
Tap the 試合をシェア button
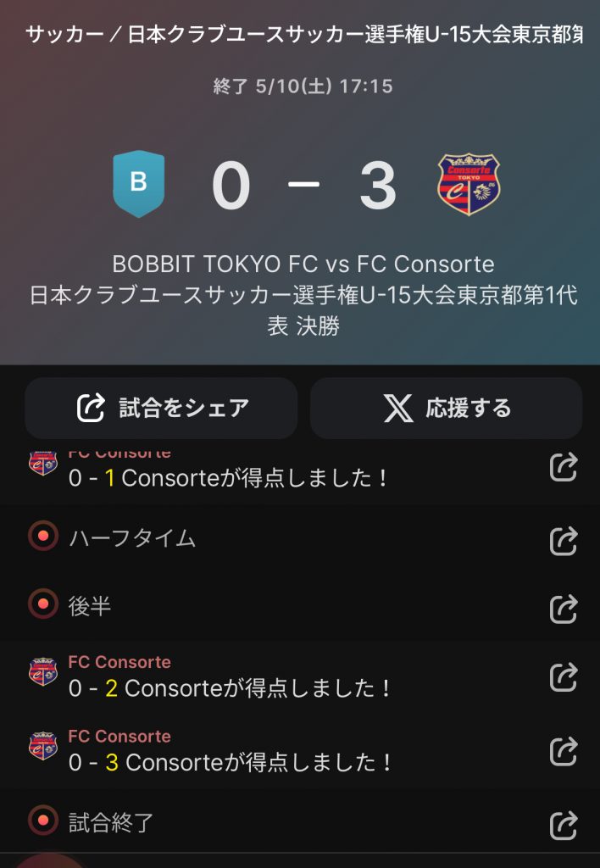click(x=161, y=408)
